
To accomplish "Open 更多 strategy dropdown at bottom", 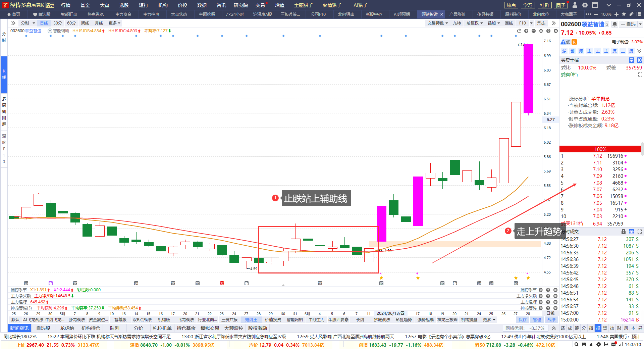I will (489, 320).
